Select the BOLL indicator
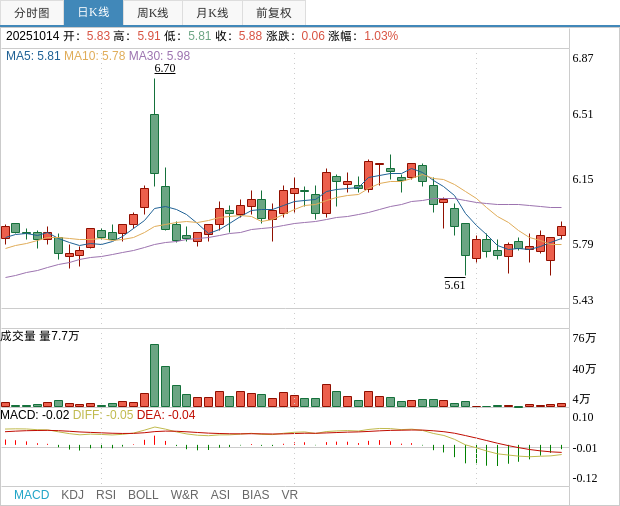 point(143,495)
